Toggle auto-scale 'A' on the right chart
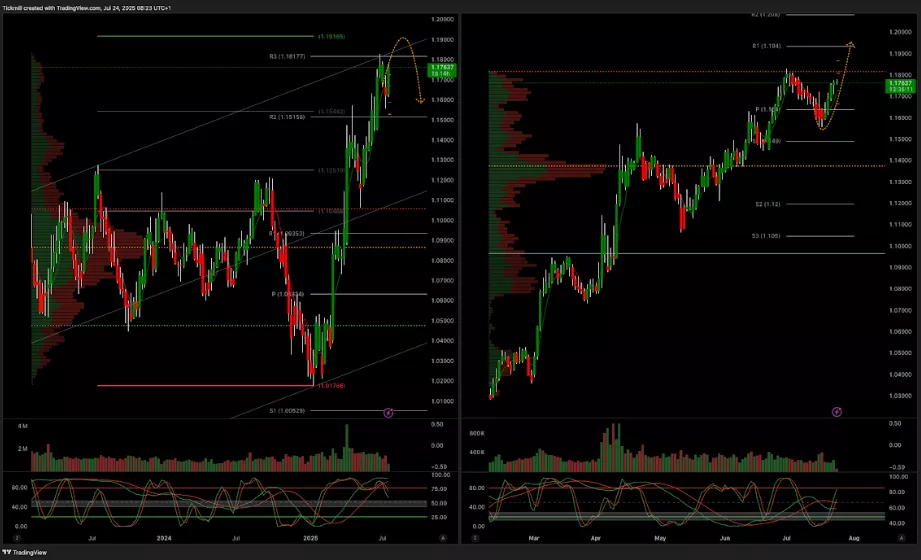Screen dimensions: 921x560 coord(901,537)
